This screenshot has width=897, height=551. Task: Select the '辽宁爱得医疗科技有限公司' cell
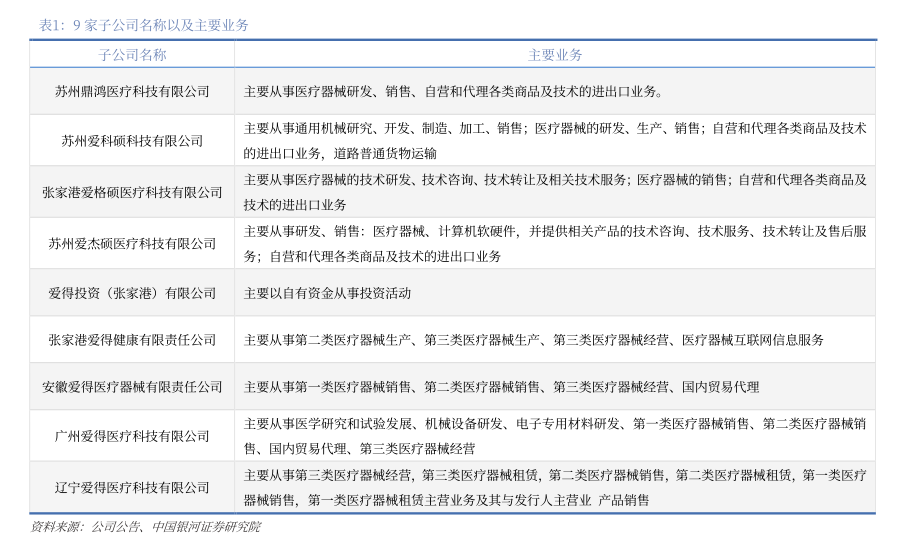tap(132, 488)
